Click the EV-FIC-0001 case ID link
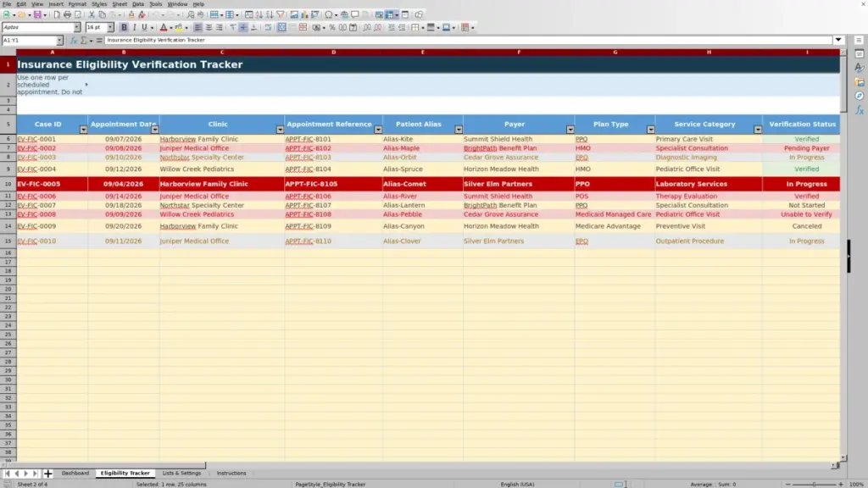The height and width of the screenshot is (488, 868). (x=36, y=139)
